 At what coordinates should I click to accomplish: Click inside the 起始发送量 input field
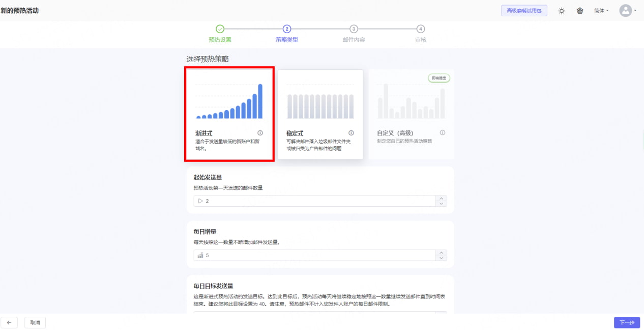click(305, 201)
